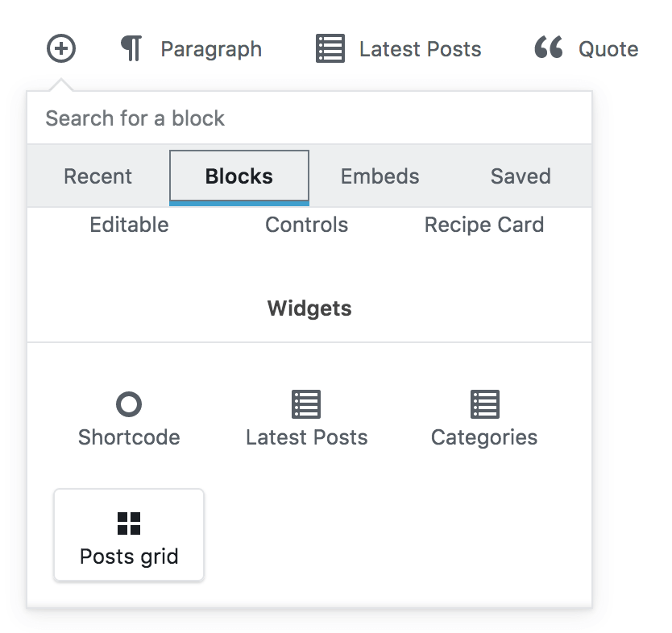Viewport: 672px width, 633px height.
Task: Insert the Posts grid block icon
Action: click(x=129, y=523)
